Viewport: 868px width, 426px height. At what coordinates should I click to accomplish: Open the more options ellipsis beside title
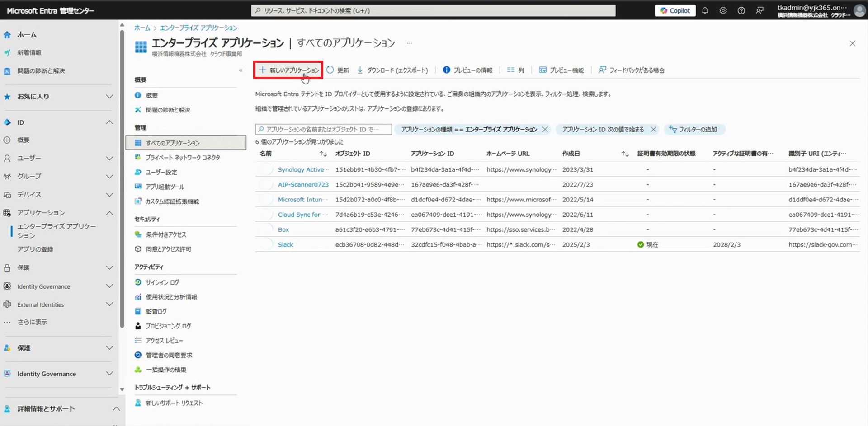coord(410,43)
